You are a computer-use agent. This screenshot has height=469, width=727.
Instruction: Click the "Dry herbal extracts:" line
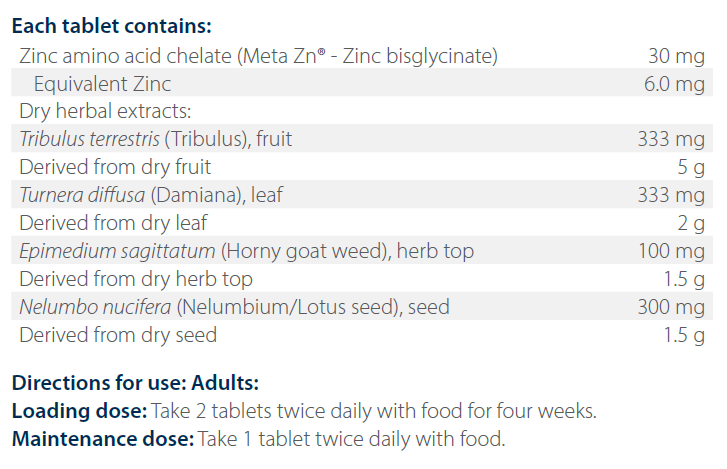(105, 112)
